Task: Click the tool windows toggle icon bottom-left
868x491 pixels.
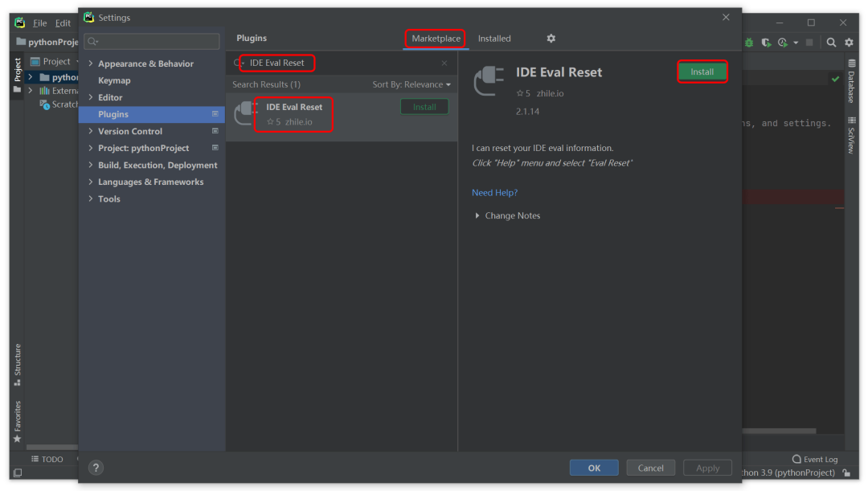Action: tap(18, 473)
